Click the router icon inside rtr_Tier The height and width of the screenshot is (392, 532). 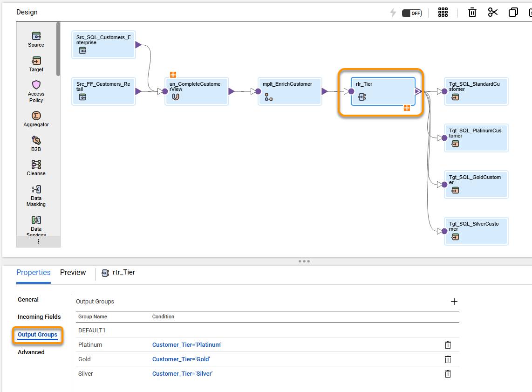click(x=362, y=97)
